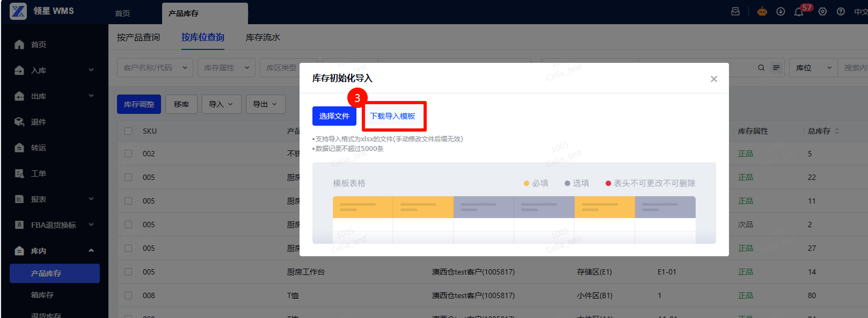
Task: Check the checkbox for SKU 005 with stock 22
Action: point(128,177)
